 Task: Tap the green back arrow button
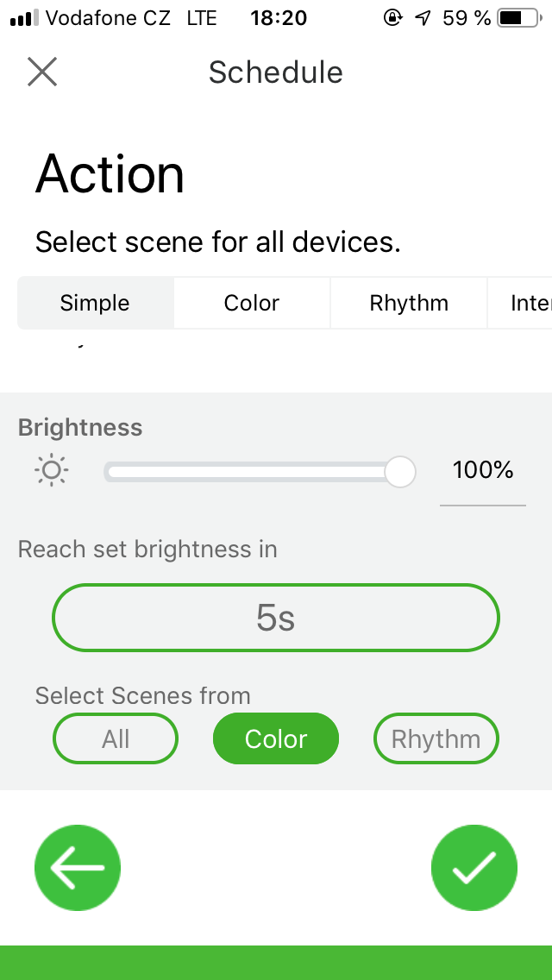click(x=78, y=868)
